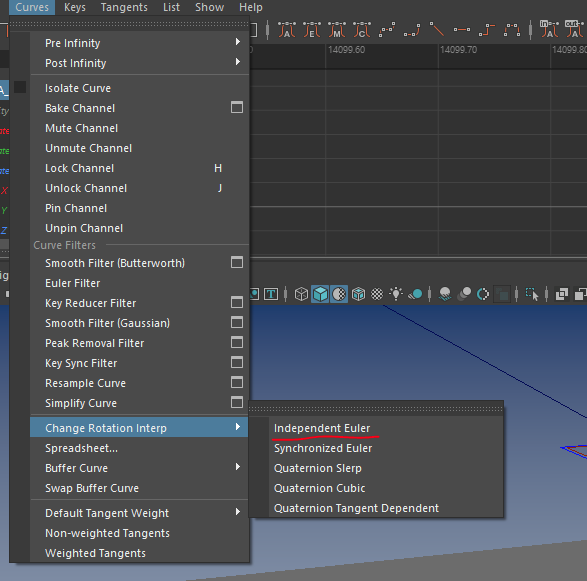Apply Auto Ease tangents (E icon)
Screen dimensions: 587x581
tap(312, 29)
